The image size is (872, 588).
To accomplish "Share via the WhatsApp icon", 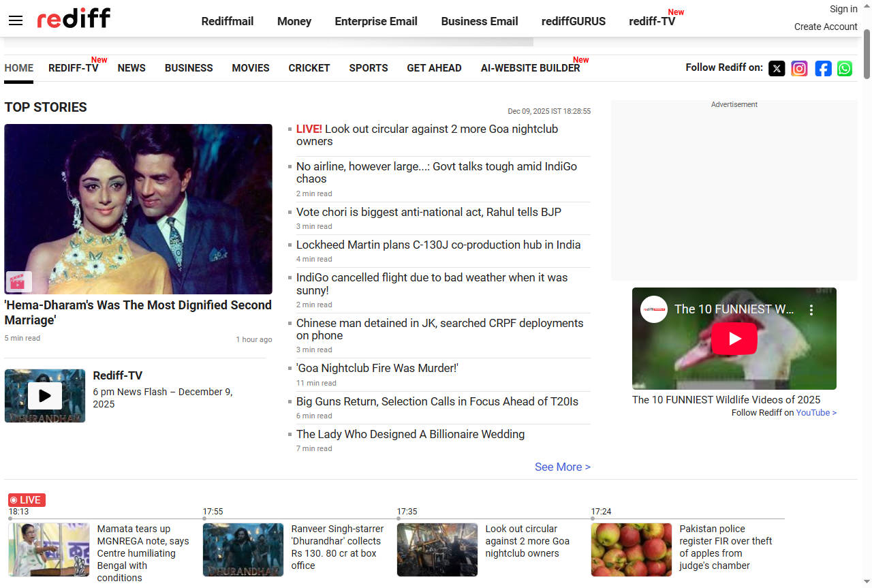I will [845, 68].
